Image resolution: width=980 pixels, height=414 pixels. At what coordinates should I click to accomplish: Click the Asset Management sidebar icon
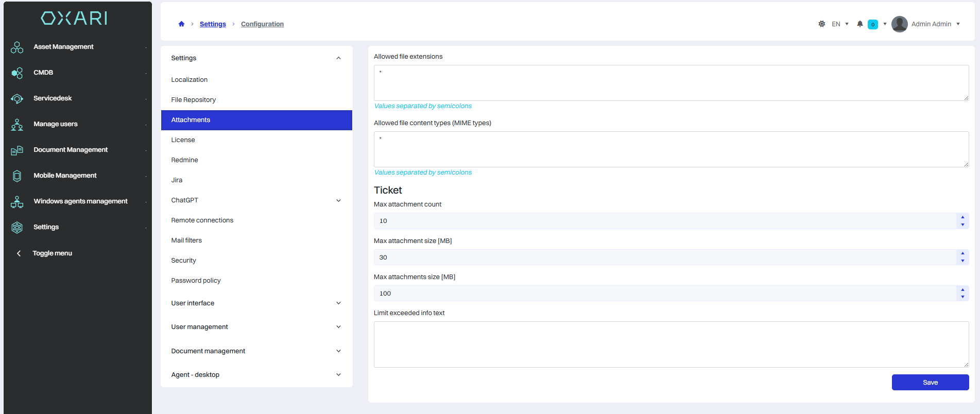(x=17, y=47)
